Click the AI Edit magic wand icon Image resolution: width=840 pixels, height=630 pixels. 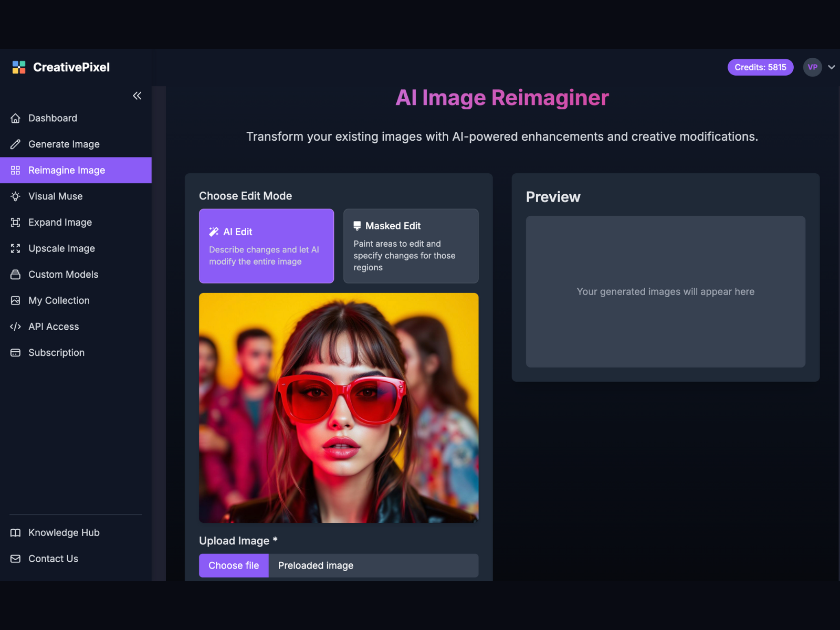click(x=214, y=232)
